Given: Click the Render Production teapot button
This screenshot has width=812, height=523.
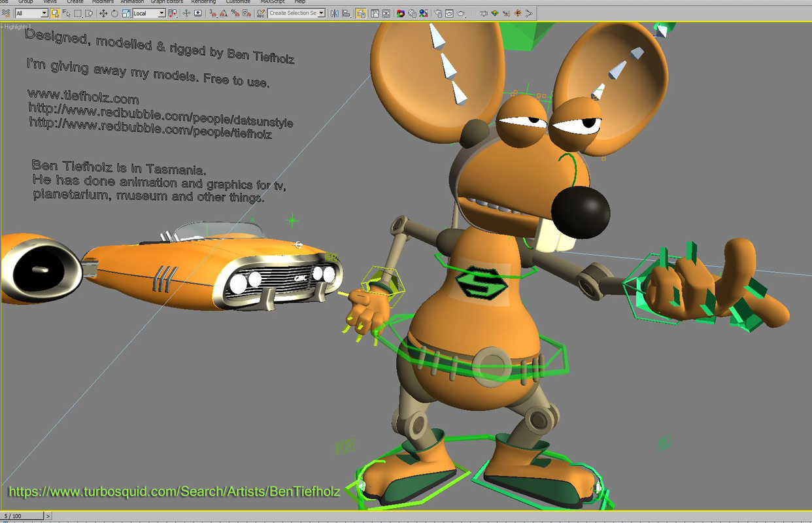Looking at the screenshot, I should click(x=460, y=12).
